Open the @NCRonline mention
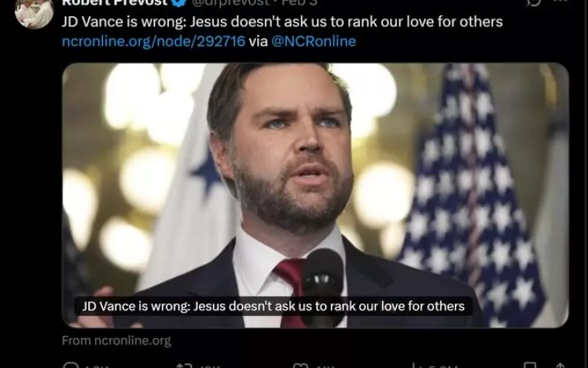 coord(314,41)
